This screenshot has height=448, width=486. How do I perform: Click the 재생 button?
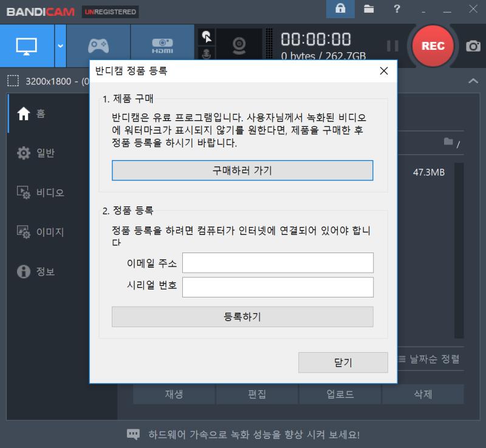pos(174,394)
